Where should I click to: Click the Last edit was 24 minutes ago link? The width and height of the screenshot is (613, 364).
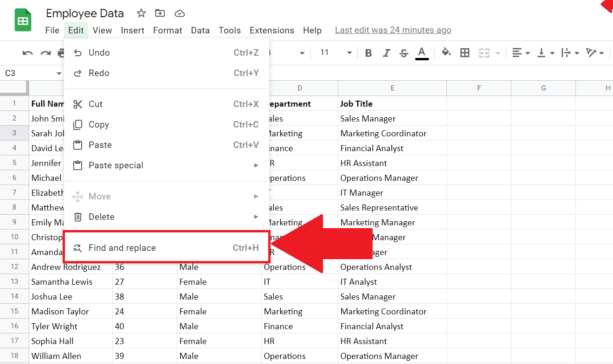pos(393,30)
